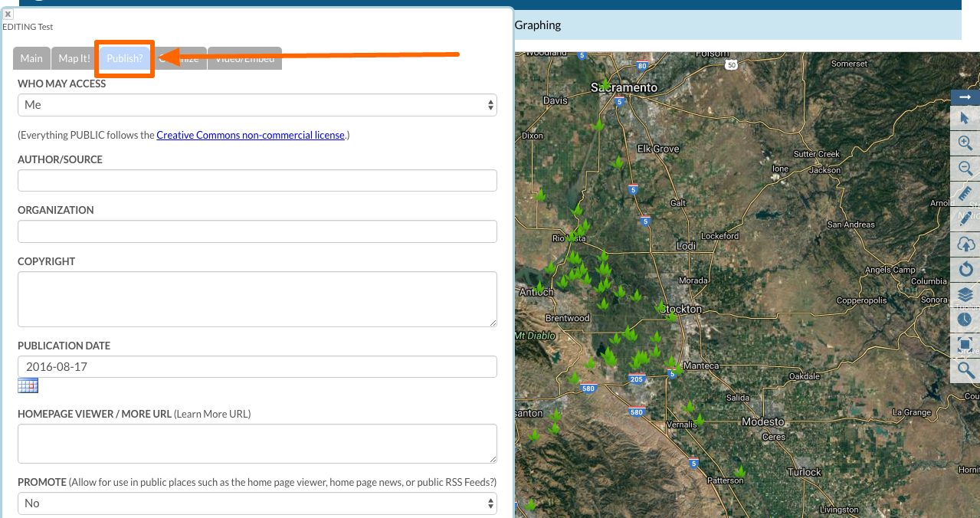The width and height of the screenshot is (980, 518).
Task: Open the publication date calendar picker
Action: tap(28, 385)
